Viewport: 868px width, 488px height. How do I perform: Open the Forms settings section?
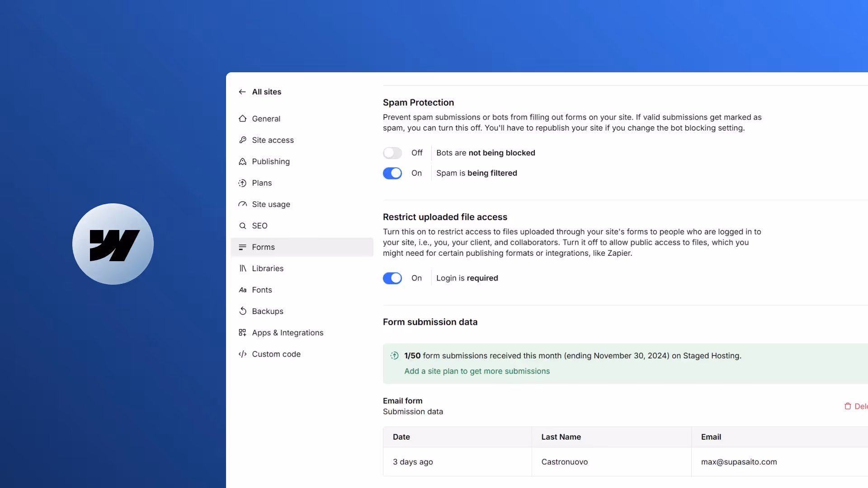point(263,247)
